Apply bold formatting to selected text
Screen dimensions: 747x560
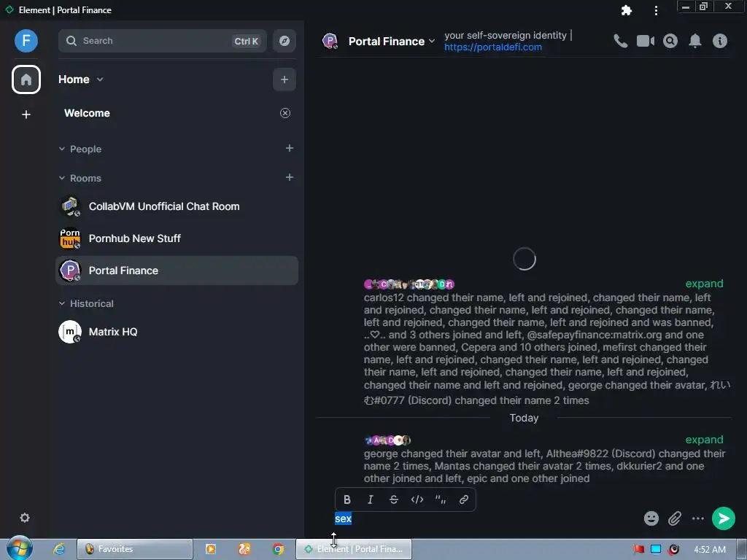click(347, 499)
